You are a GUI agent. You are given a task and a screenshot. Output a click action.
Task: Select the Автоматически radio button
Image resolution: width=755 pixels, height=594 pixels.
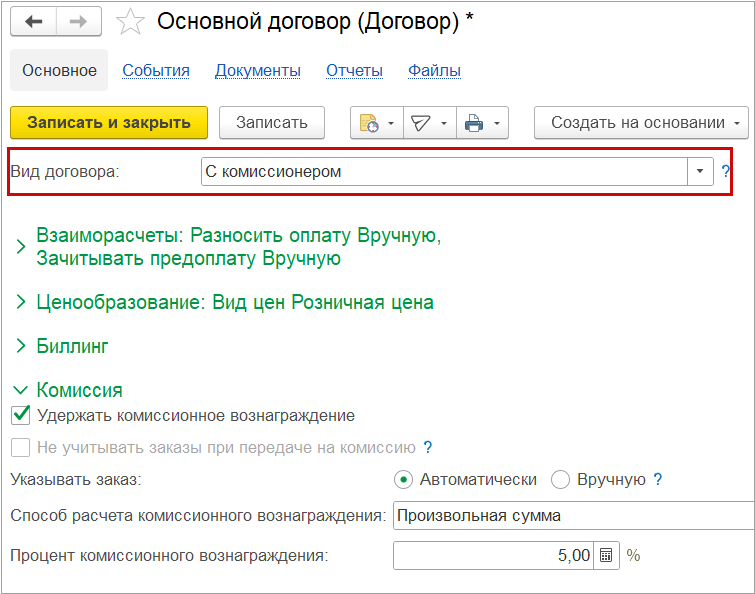click(x=403, y=479)
